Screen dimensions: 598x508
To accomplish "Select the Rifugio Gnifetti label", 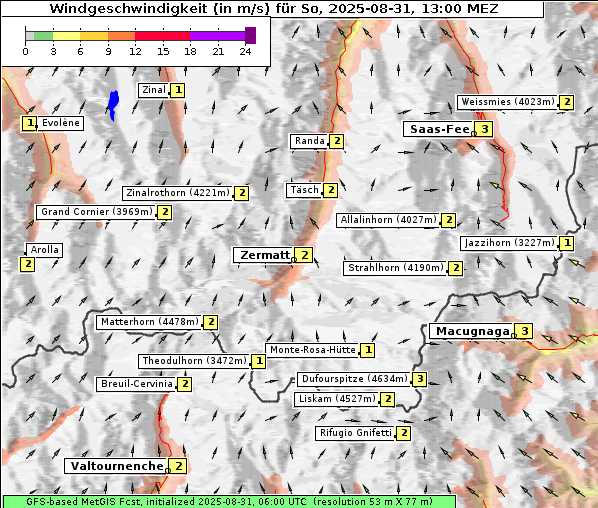I will 355,433.
